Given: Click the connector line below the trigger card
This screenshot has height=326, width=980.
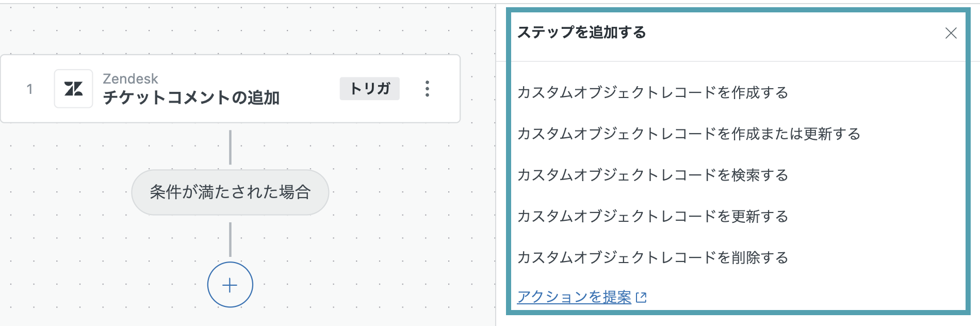Looking at the screenshot, I should pyautogui.click(x=230, y=147).
